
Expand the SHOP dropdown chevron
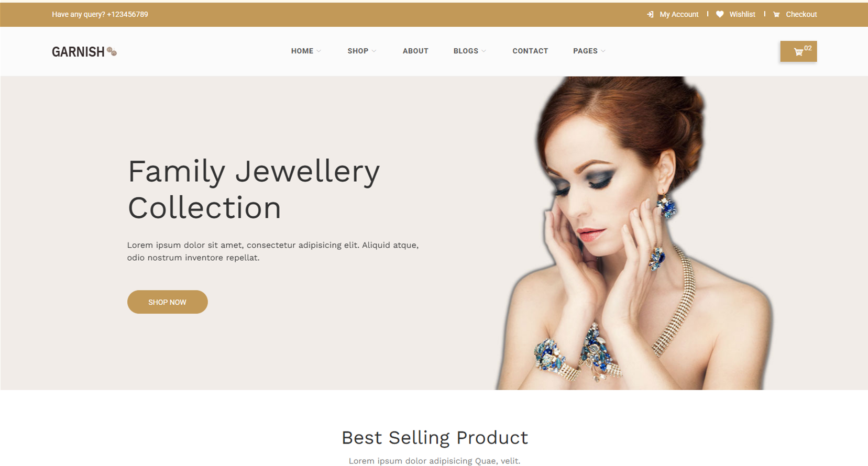pyautogui.click(x=373, y=51)
